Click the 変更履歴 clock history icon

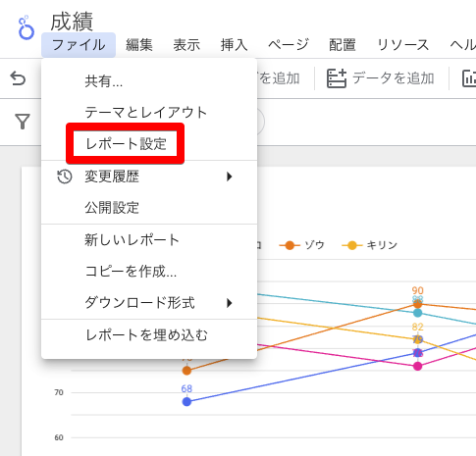tap(65, 177)
